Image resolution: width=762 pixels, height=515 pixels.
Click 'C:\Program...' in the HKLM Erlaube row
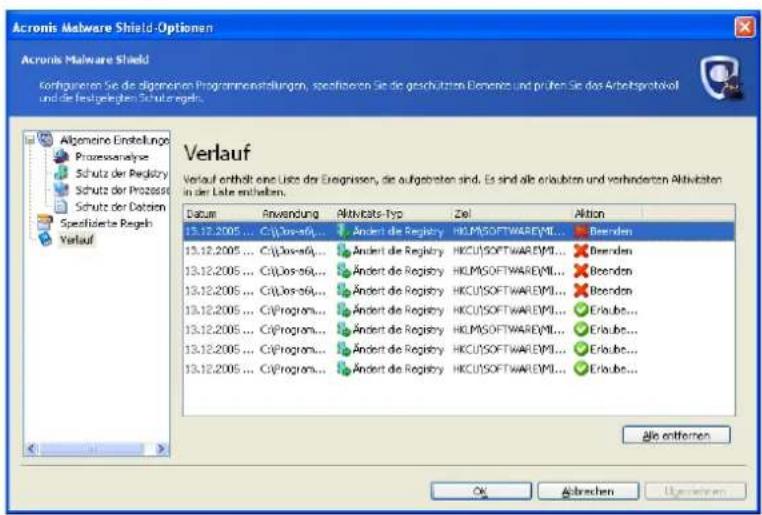pyautogui.click(x=293, y=329)
